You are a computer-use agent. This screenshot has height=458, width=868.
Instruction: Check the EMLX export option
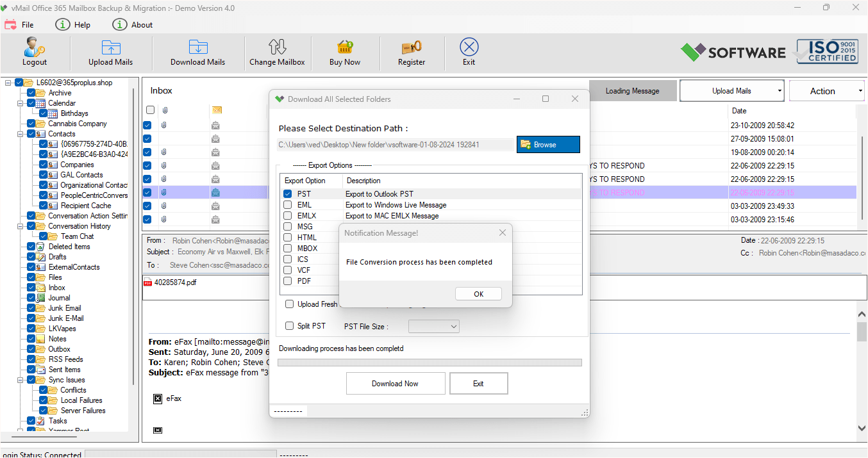[x=288, y=216]
